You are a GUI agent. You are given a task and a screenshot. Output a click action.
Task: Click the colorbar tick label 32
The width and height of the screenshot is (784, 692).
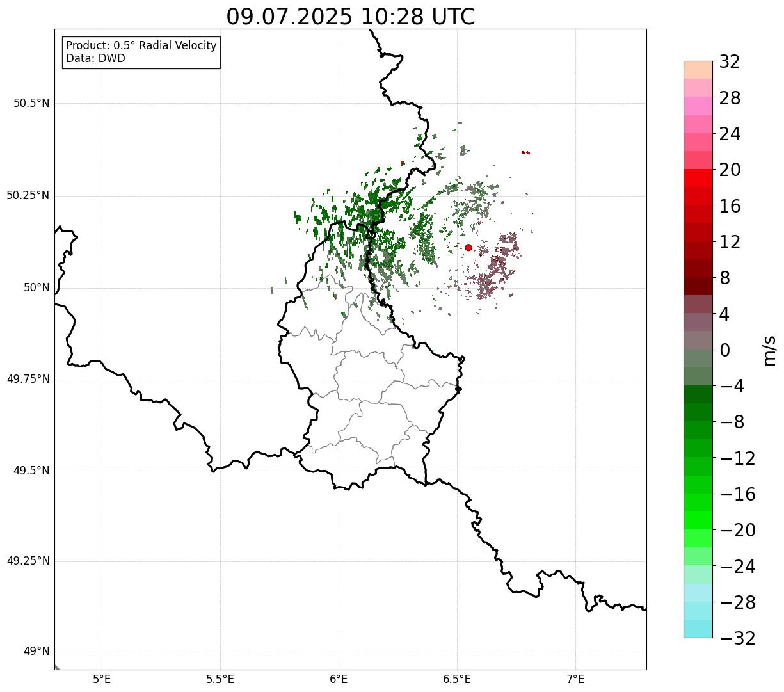pos(730,62)
